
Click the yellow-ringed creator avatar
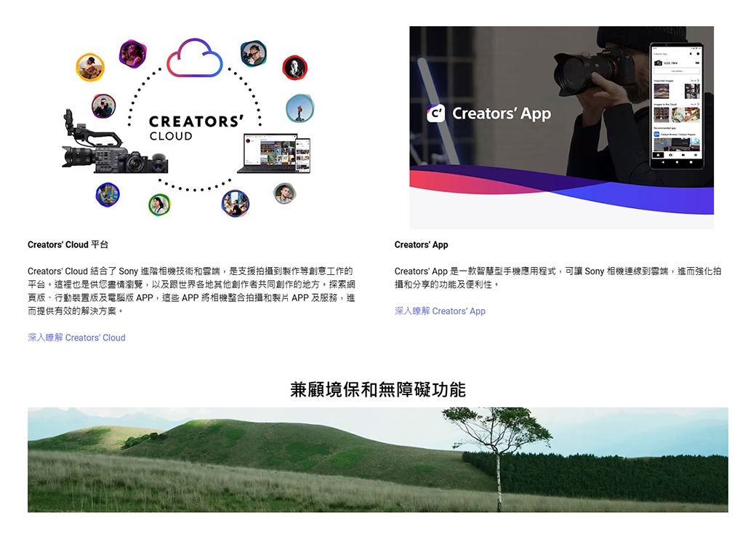click(x=90, y=68)
